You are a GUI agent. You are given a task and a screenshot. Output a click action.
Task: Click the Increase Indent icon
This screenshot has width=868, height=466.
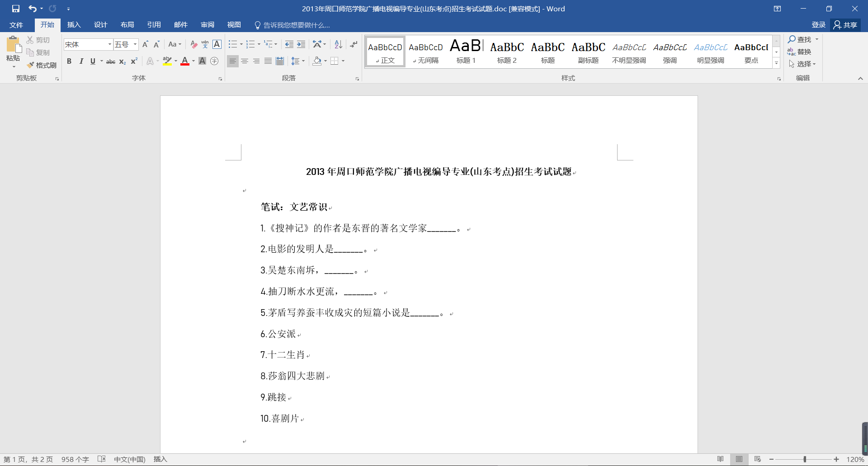click(x=301, y=44)
